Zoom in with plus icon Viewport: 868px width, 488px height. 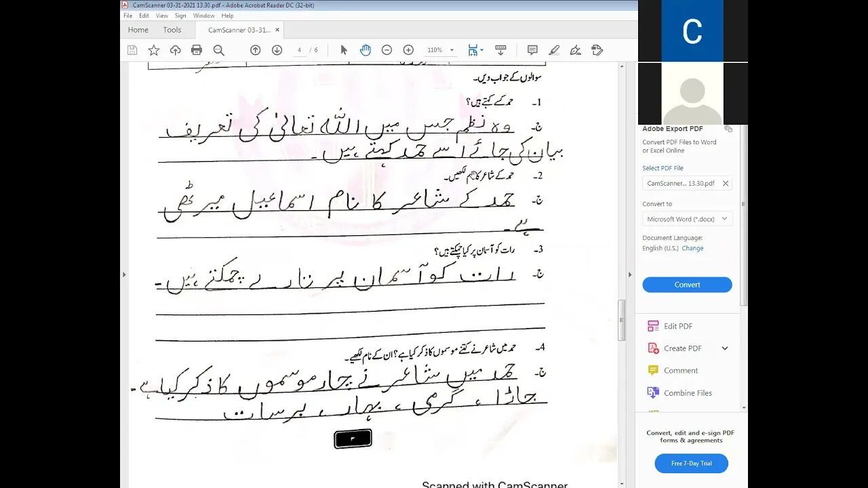408,50
